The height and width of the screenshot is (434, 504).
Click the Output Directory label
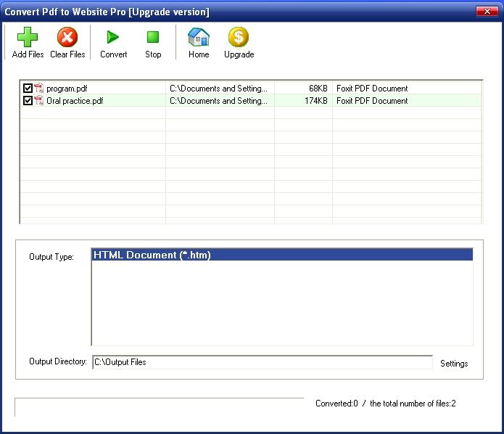click(x=58, y=361)
